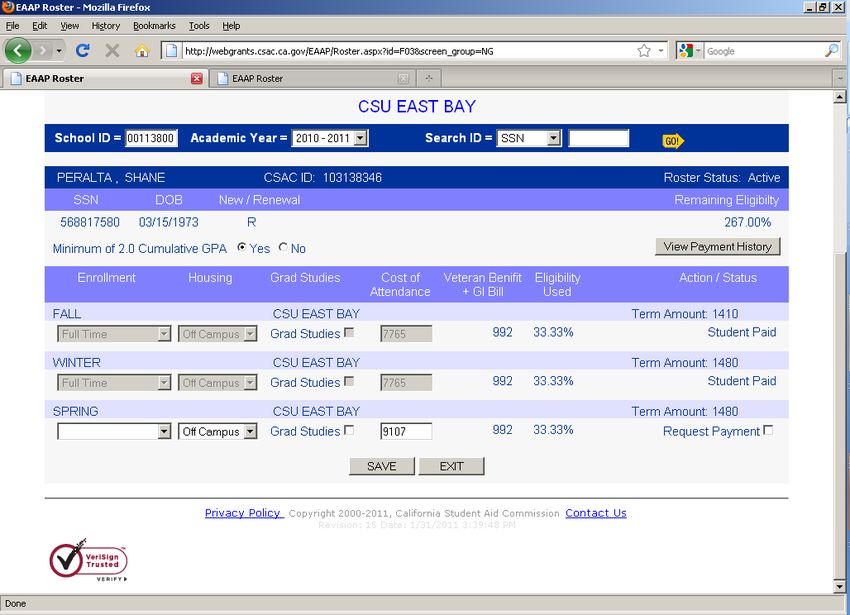Bookmark this page with the star icon

644,51
